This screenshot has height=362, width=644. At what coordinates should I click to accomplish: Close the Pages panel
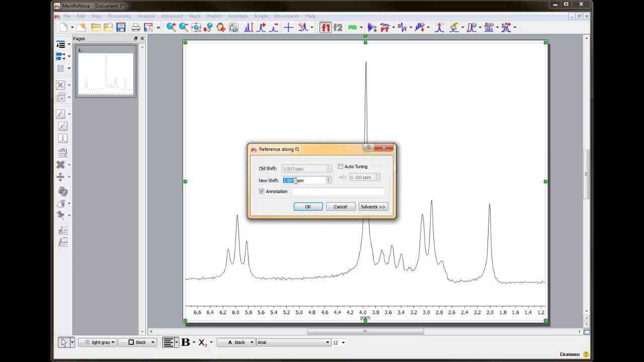click(142, 39)
